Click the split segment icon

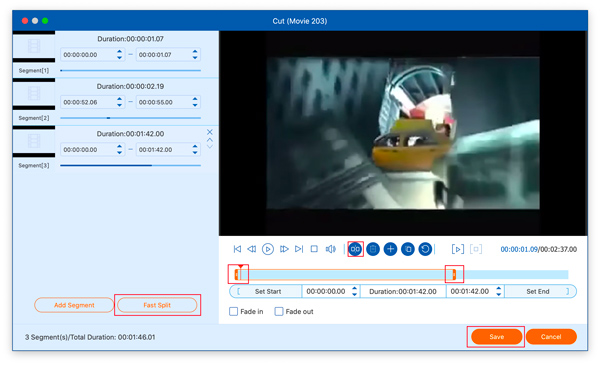coord(355,249)
